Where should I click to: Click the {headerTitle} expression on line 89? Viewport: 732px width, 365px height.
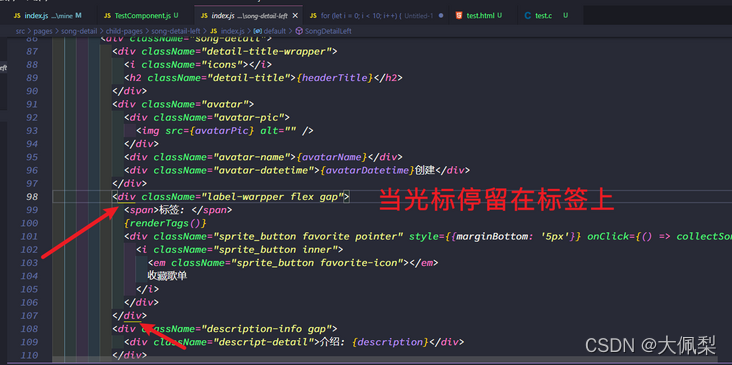coord(335,78)
